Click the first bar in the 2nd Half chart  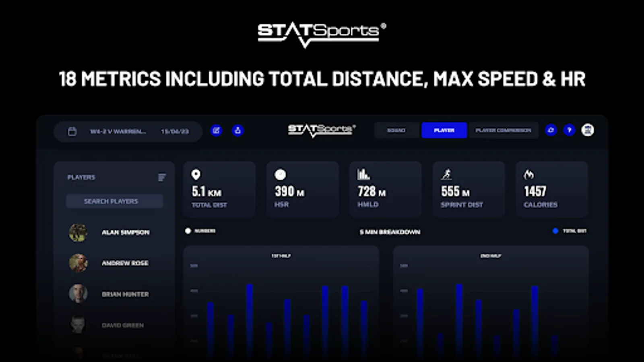coord(420,323)
